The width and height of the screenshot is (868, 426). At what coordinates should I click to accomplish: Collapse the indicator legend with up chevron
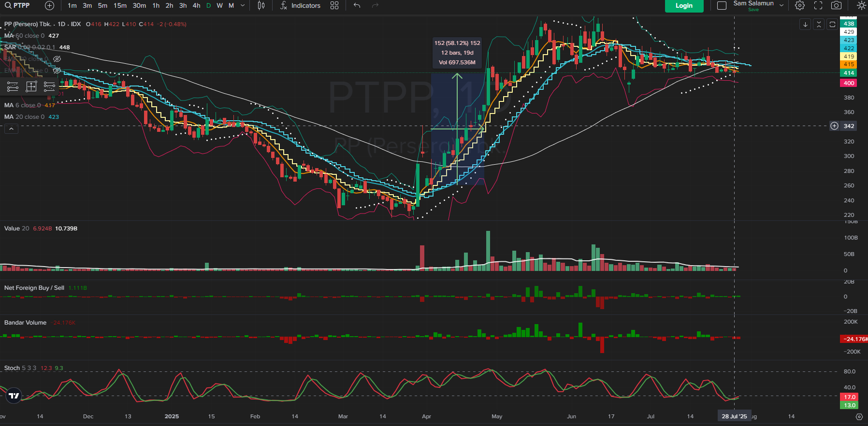click(x=11, y=128)
